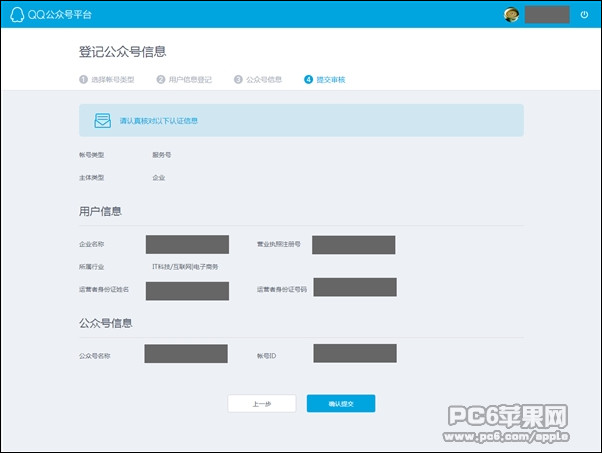Click the IT科技/互联网/电子商务 industry text
Image resolution: width=602 pixels, height=453 pixels.
[x=185, y=267]
